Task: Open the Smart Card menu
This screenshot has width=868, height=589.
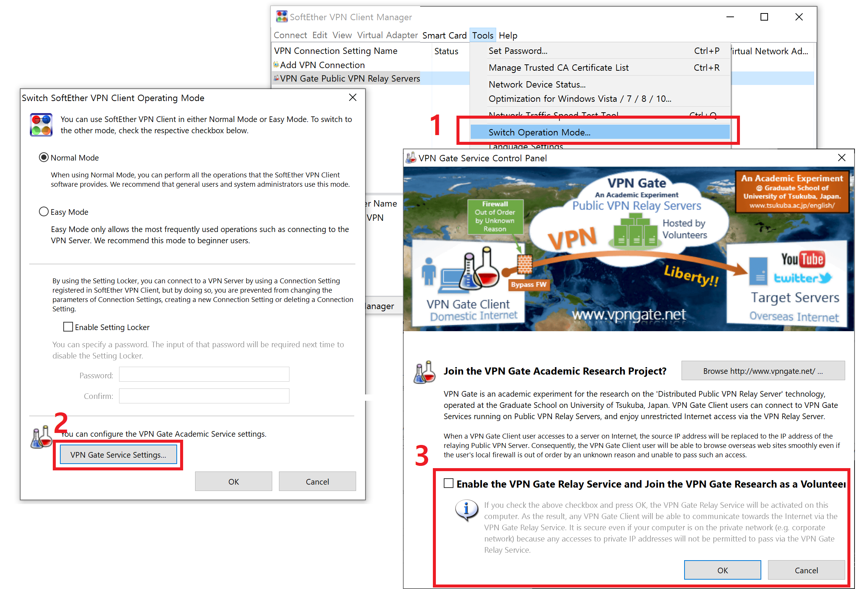Action: click(x=444, y=36)
